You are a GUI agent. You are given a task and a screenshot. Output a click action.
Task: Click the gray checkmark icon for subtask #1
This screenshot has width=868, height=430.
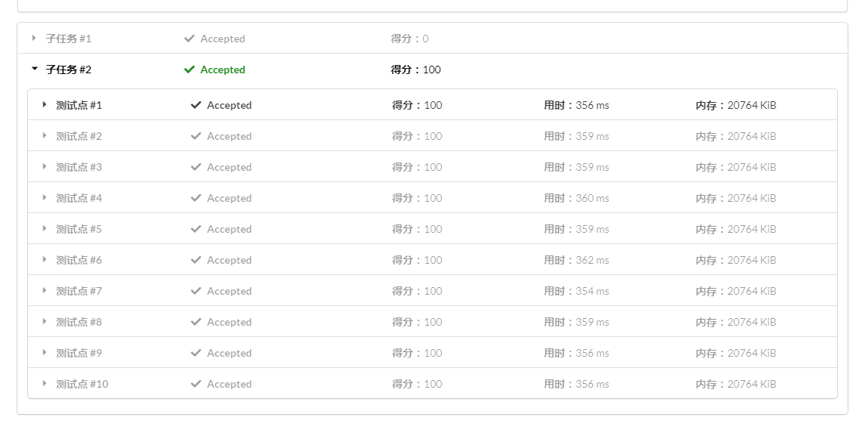[x=190, y=39]
